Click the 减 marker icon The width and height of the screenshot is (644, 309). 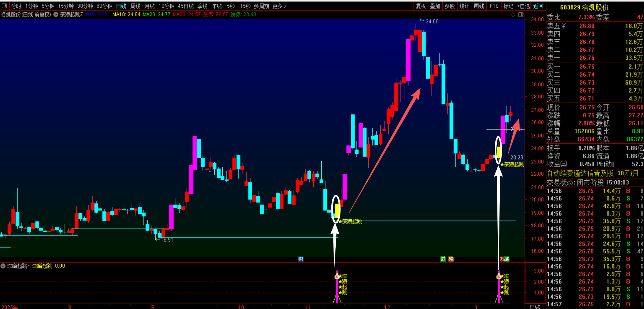(507, 259)
